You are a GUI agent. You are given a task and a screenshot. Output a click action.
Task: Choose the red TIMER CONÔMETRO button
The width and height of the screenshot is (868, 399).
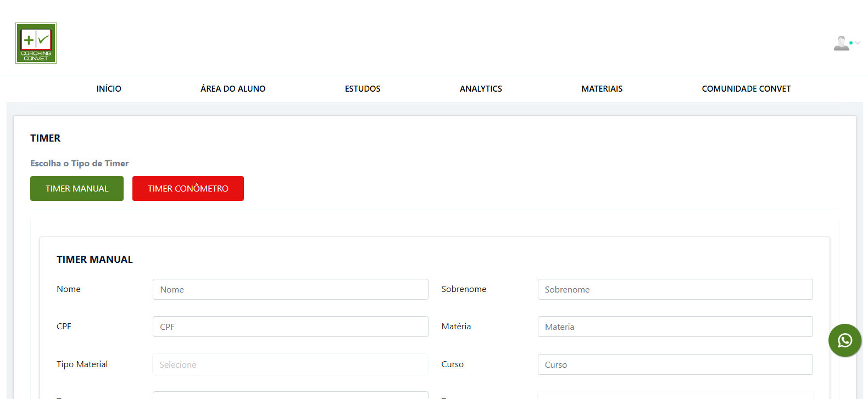(x=188, y=188)
